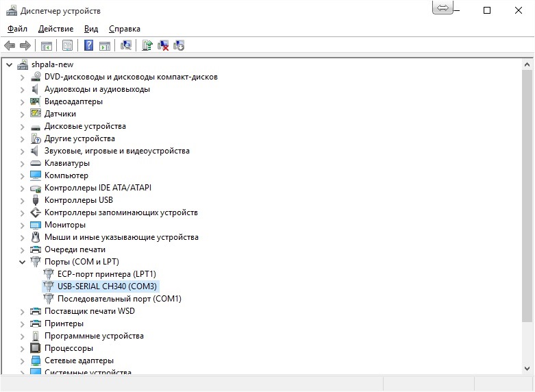Expand the Компьютер category
Image resolution: width=535 pixels, height=392 pixels.
click(x=22, y=176)
